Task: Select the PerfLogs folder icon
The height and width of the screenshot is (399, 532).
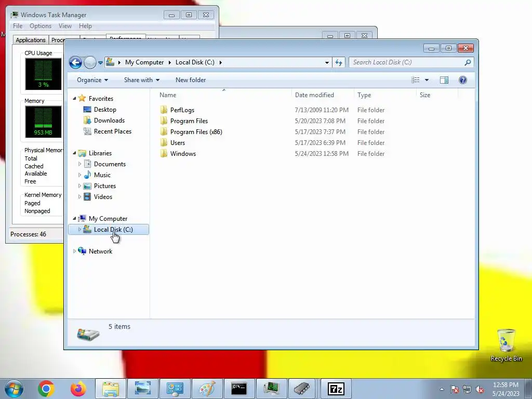Action: pos(164,110)
